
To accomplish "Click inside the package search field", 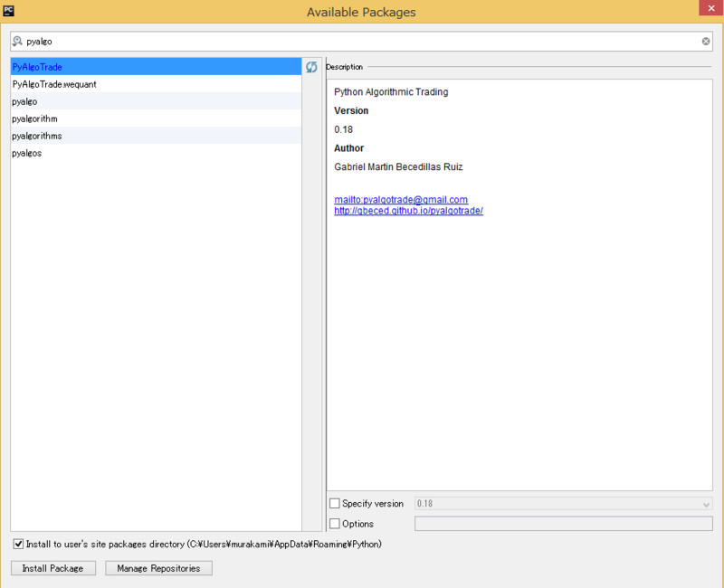I will click(181, 41).
